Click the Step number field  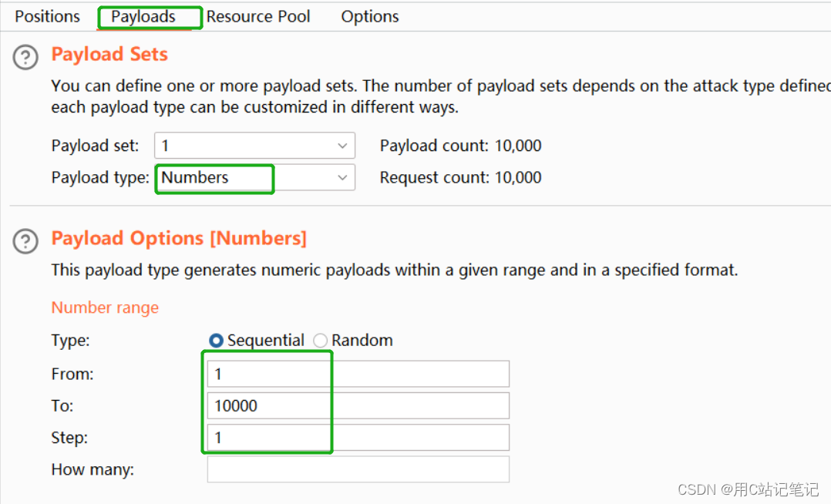pos(358,438)
